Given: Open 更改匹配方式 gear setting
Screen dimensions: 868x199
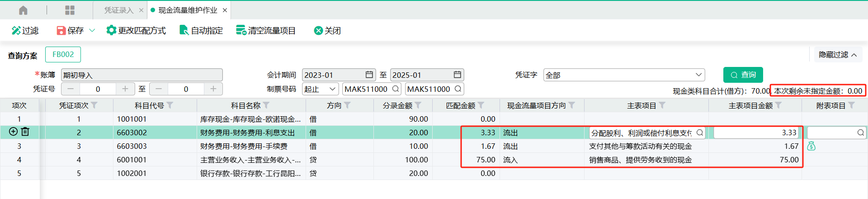Looking at the screenshot, I should (111, 30).
